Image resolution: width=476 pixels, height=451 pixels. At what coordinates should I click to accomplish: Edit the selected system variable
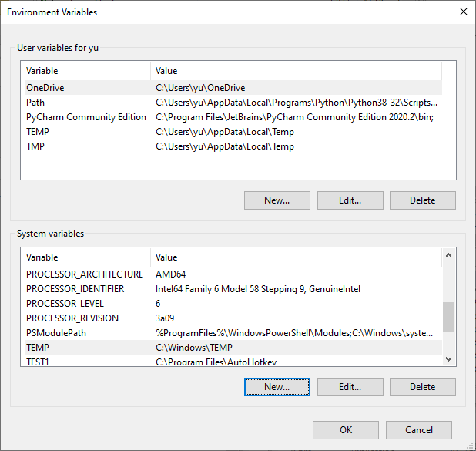coord(350,387)
